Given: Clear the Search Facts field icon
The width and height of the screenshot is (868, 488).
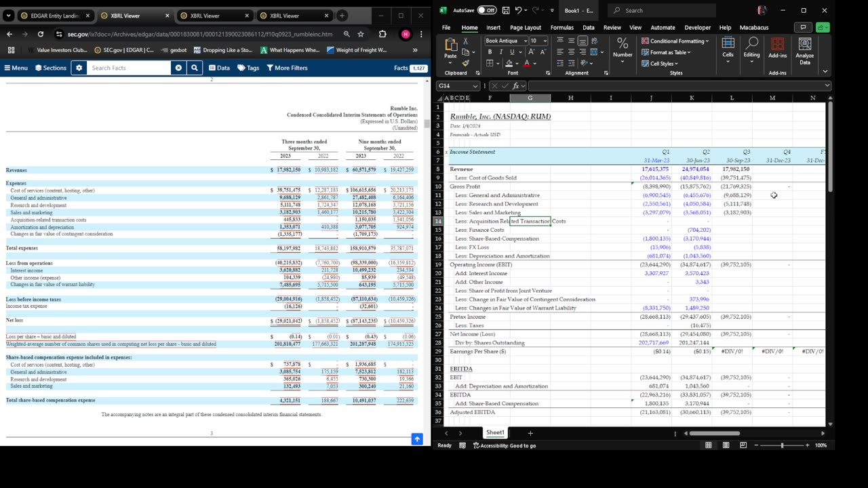Looking at the screenshot, I should click(x=178, y=68).
